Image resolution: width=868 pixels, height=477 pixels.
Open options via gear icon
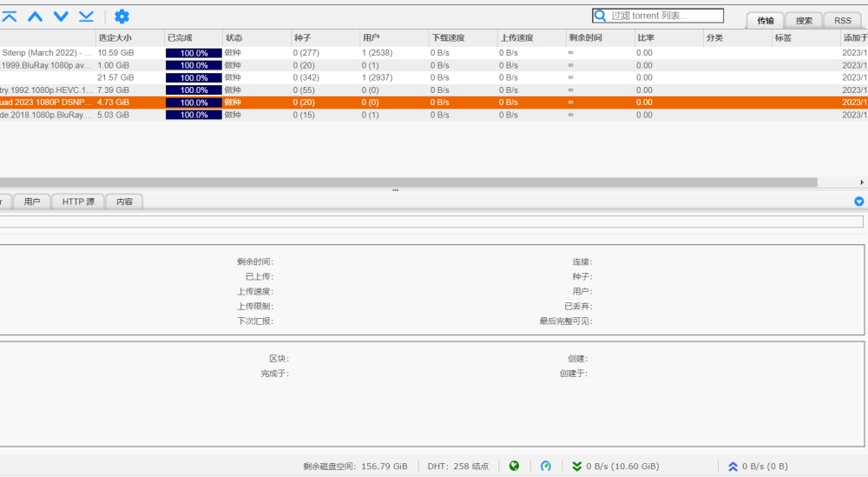pos(122,17)
